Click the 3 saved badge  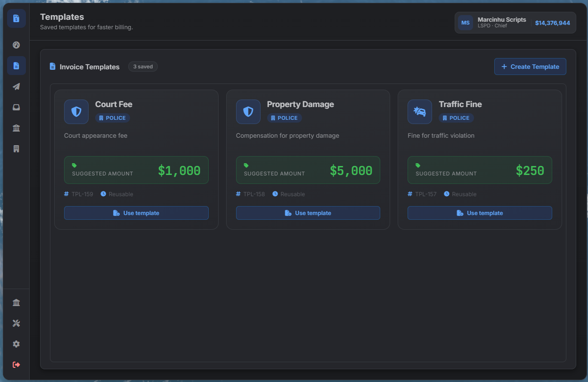(x=143, y=66)
